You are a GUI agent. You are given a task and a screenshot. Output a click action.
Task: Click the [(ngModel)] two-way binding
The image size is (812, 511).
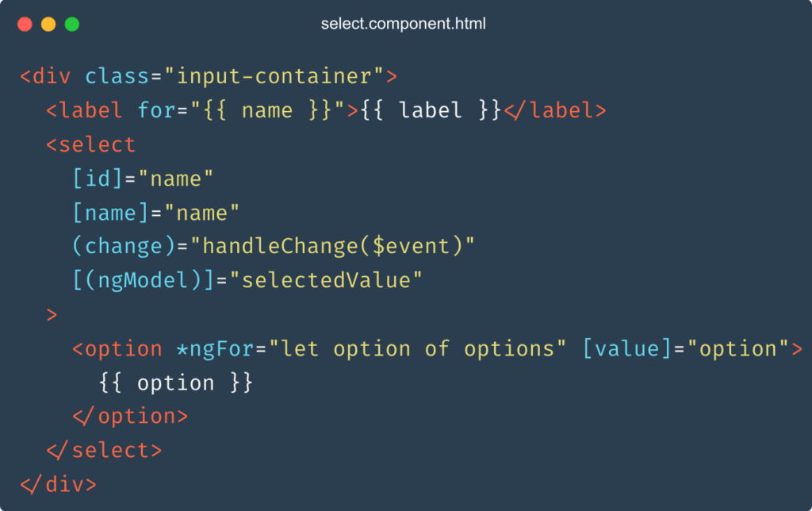tap(143, 280)
